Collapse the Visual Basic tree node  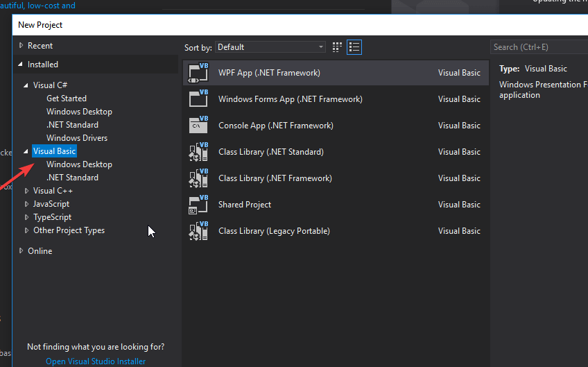pyautogui.click(x=26, y=151)
